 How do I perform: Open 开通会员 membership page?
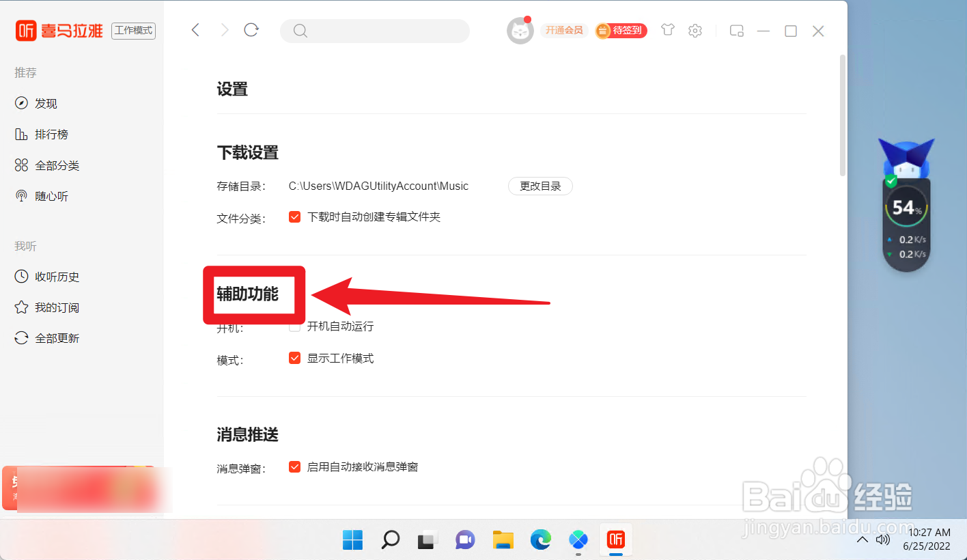pos(564,31)
